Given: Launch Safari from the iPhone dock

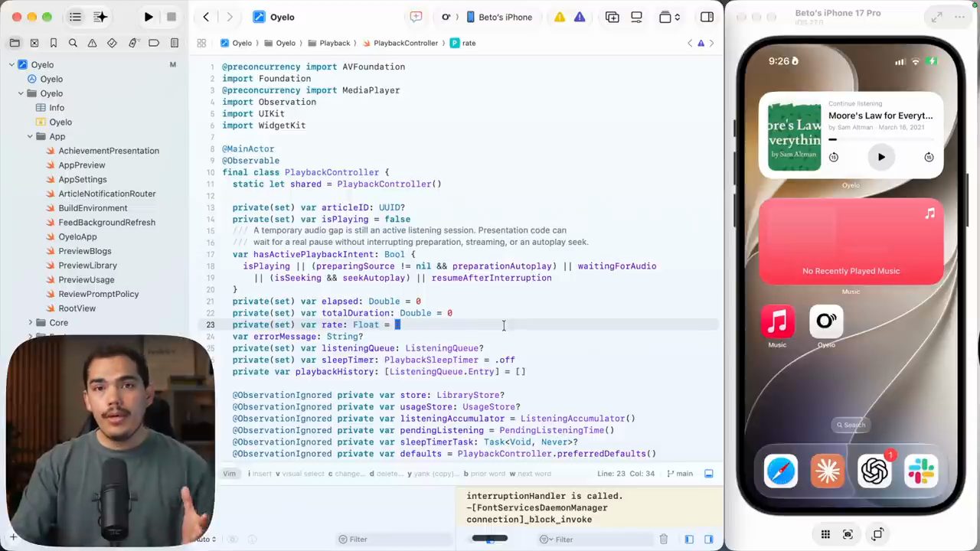Looking at the screenshot, I should [x=781, y=471].
